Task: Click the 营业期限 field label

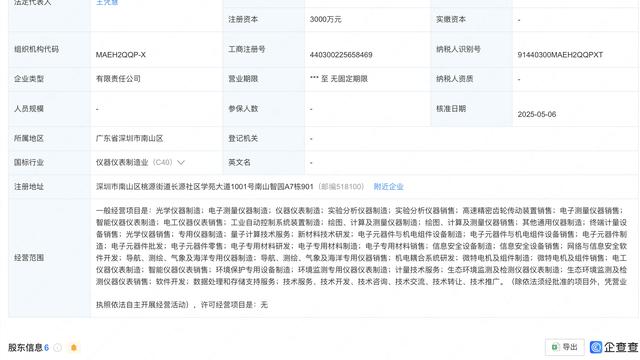Action: click(x=243, y=78)
